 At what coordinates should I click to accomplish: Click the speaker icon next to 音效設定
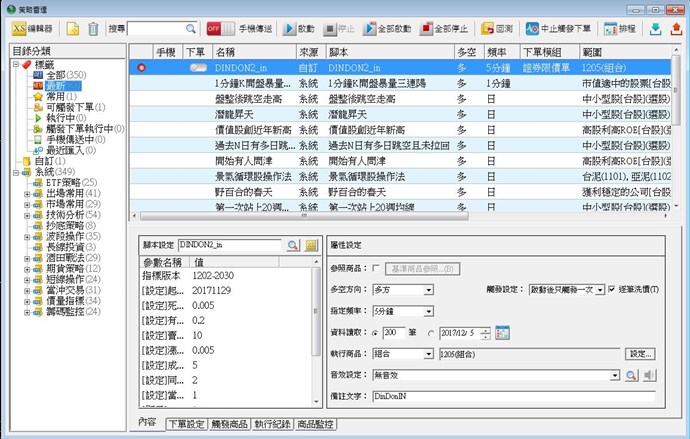coord(649,375)
